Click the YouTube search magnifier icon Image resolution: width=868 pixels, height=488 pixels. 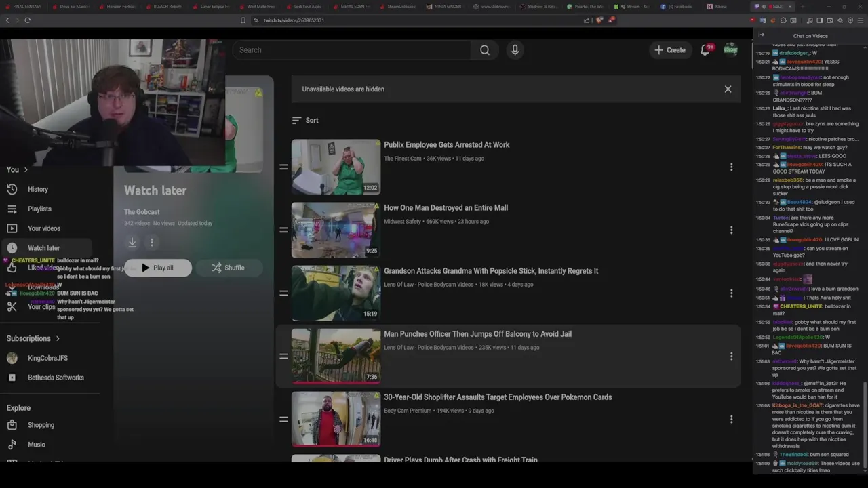pos(485,50)
